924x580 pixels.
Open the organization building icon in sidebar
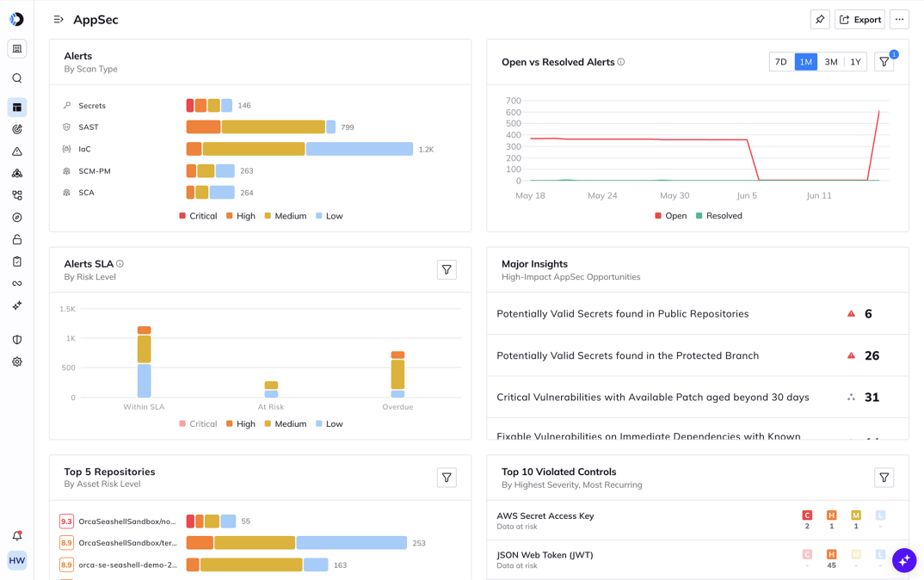pos(17,49)
